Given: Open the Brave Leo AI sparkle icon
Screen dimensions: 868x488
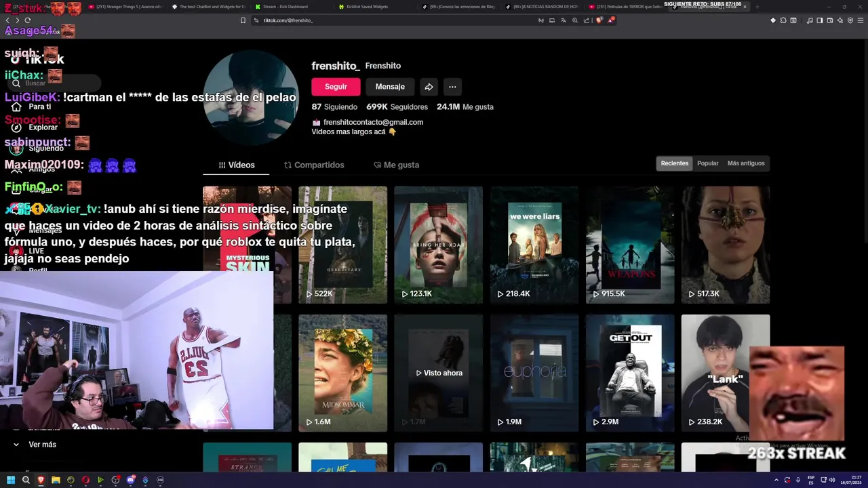Looking at the screenshot, I should coord(840,20).
